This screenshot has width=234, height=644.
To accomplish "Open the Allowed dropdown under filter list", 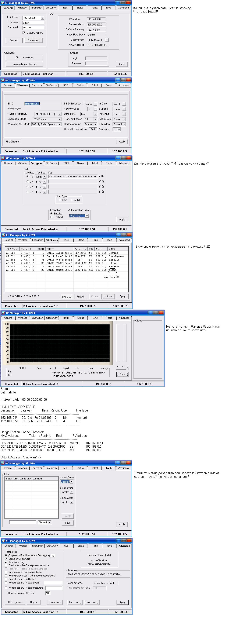I will [49, 523].
